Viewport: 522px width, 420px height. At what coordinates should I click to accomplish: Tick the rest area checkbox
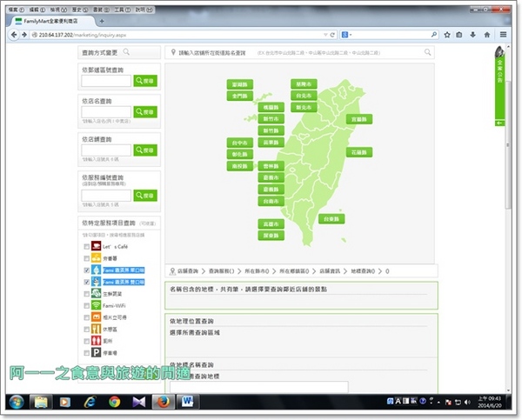[86, 330]
